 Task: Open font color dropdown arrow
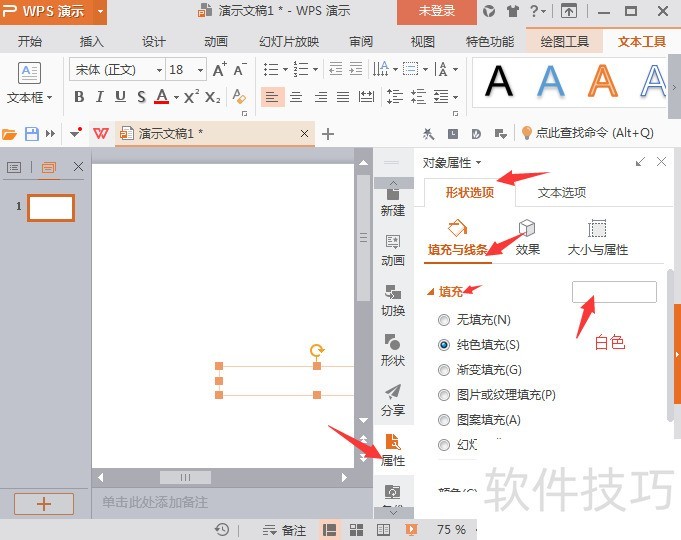click(176, 97)
